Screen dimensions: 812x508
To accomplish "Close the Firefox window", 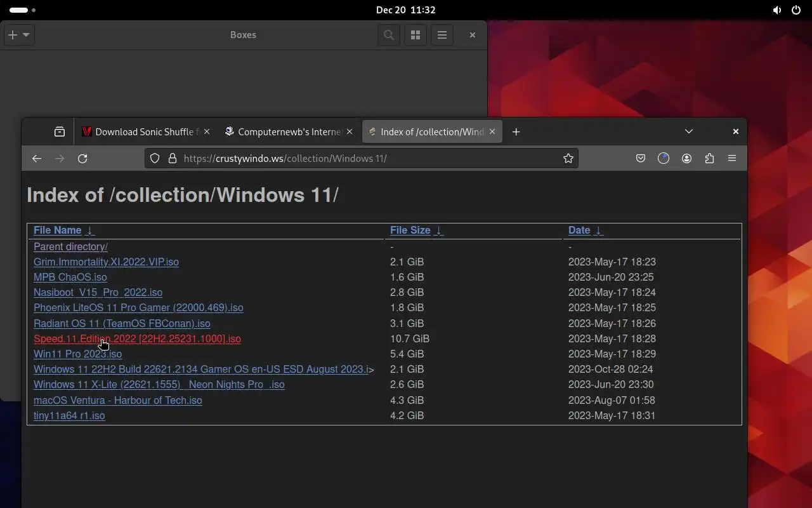I will [736, 131].
